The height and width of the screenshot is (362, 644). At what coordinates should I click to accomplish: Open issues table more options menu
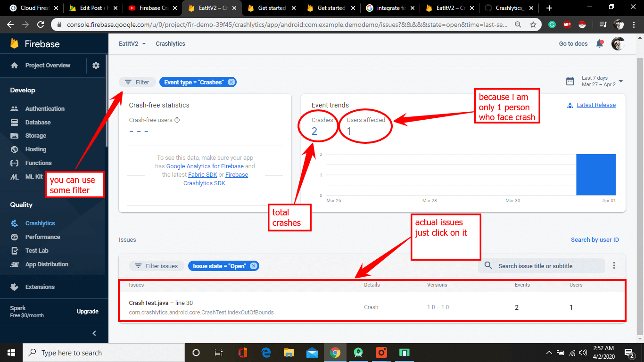pyautogui.click(x=614, y=266)
